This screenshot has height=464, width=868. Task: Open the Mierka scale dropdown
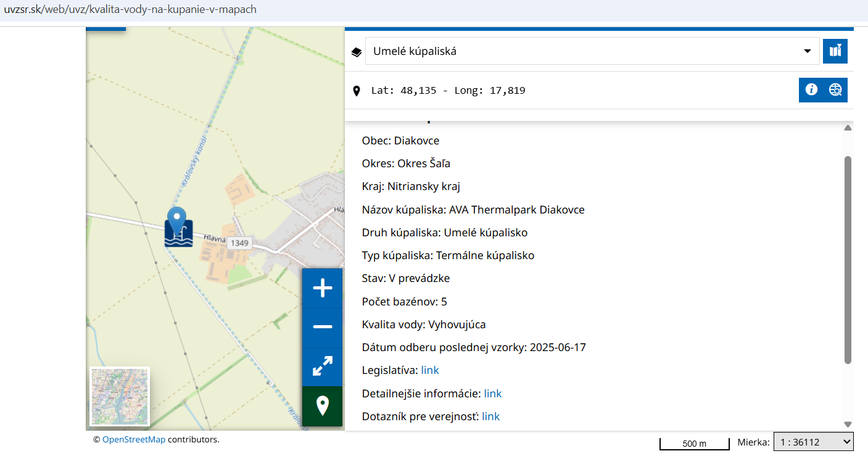[813, 442]
